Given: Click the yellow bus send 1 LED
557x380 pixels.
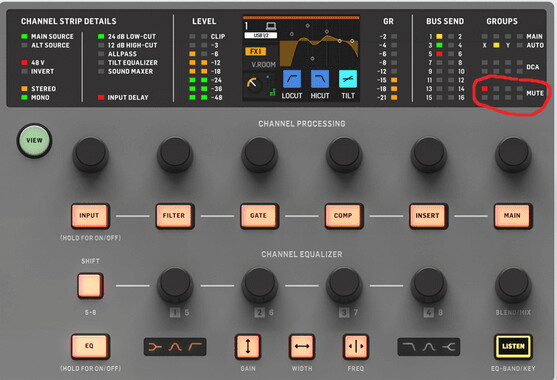Looking at the screenshot, I should click(x=439, y=36).
